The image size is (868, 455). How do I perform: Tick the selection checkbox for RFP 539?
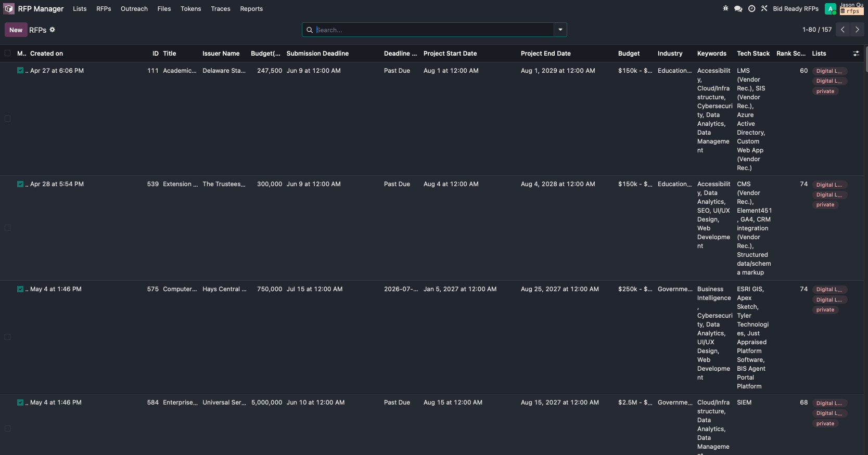point(7,228)
